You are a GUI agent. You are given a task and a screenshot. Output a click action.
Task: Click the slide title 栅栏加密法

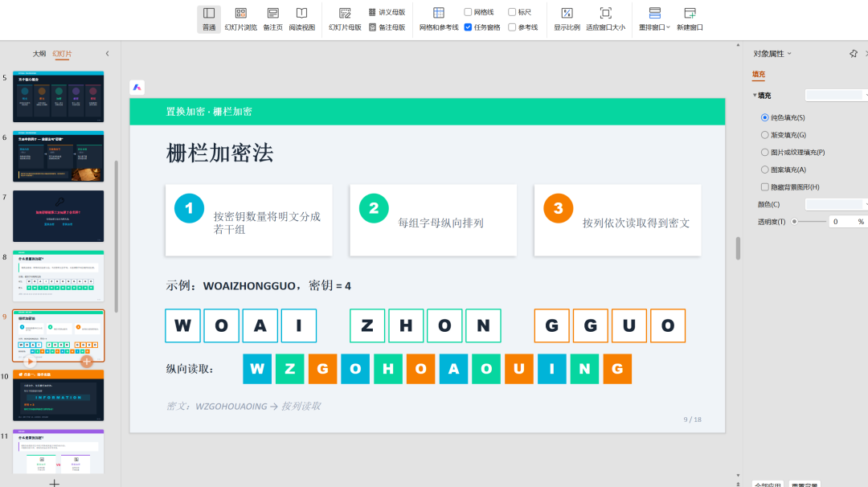click(x=219, y=153)
